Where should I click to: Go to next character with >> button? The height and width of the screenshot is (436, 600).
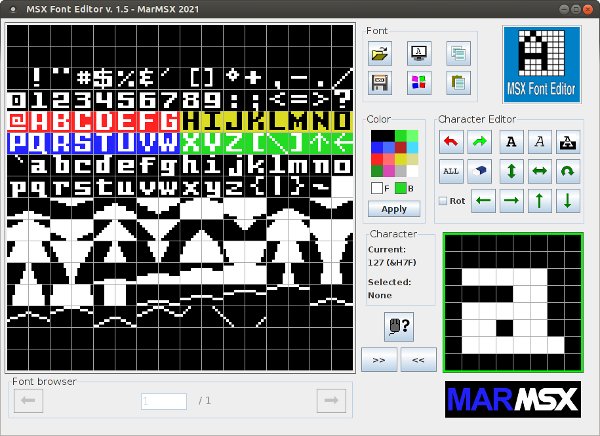[x=379, y=359]
